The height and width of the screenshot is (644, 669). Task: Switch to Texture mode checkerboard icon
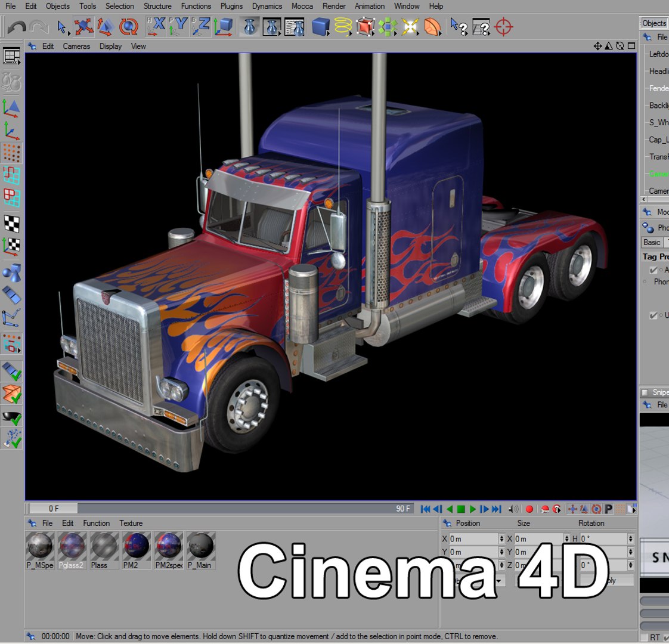tap(11, 224)
